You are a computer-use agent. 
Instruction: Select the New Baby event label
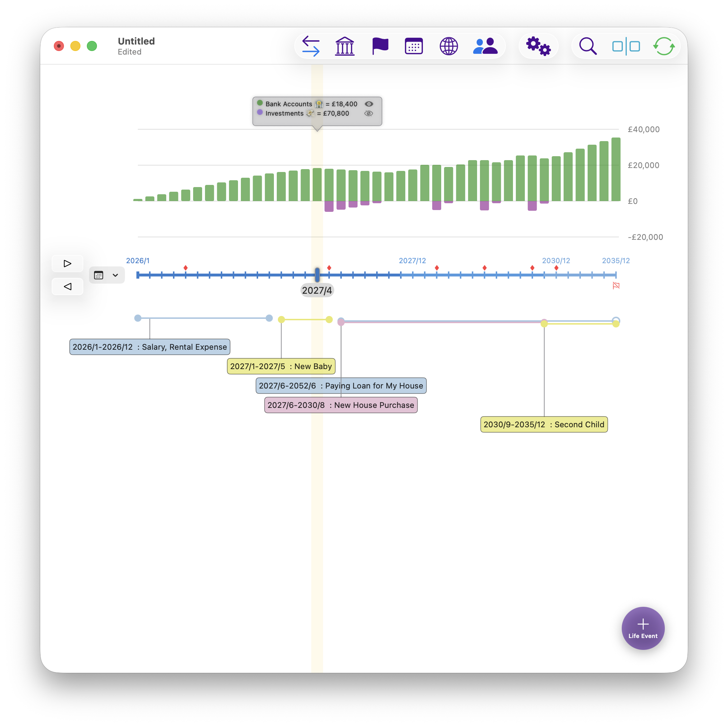point(281,366)
